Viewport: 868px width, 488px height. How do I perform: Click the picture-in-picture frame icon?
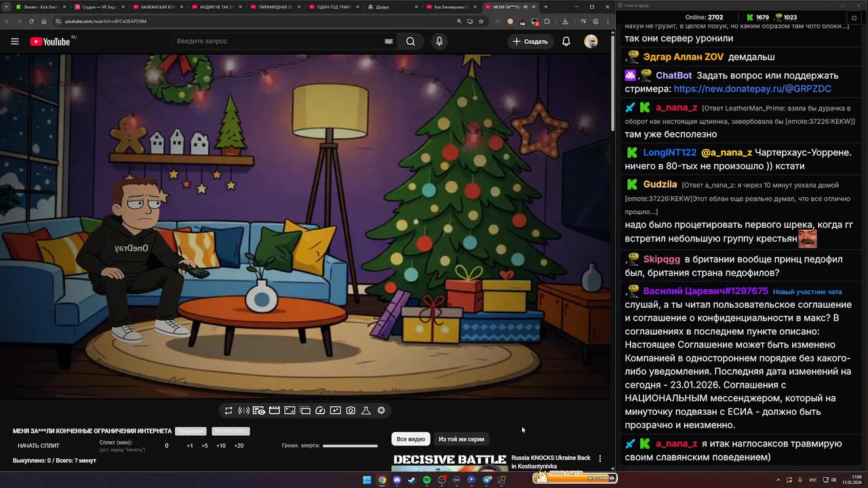[290, 411]
